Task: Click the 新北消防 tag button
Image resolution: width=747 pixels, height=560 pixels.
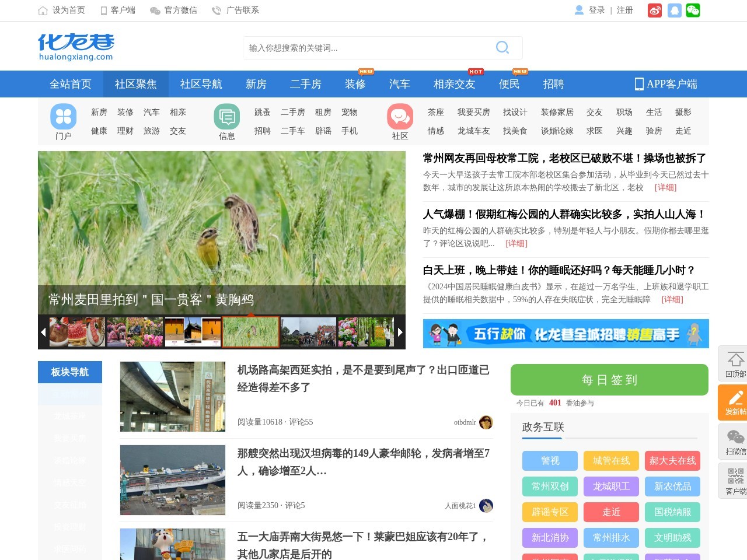Action: (550, 538)
